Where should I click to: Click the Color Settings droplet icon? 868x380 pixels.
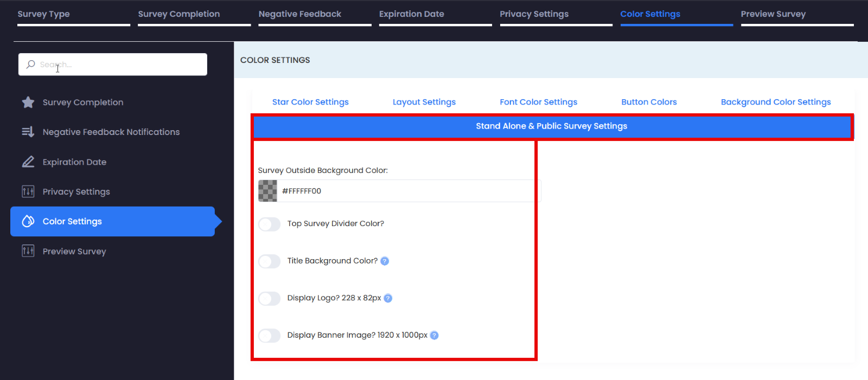[x=28, y=221]
